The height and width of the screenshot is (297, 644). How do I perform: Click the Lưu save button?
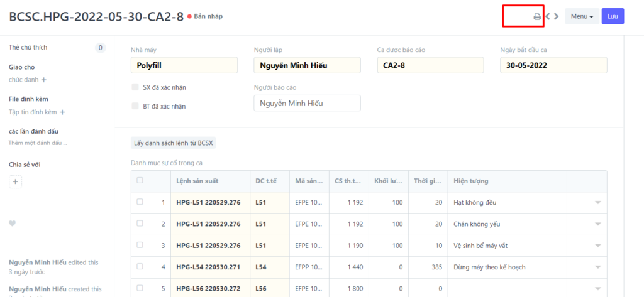[x=613, y=16]
